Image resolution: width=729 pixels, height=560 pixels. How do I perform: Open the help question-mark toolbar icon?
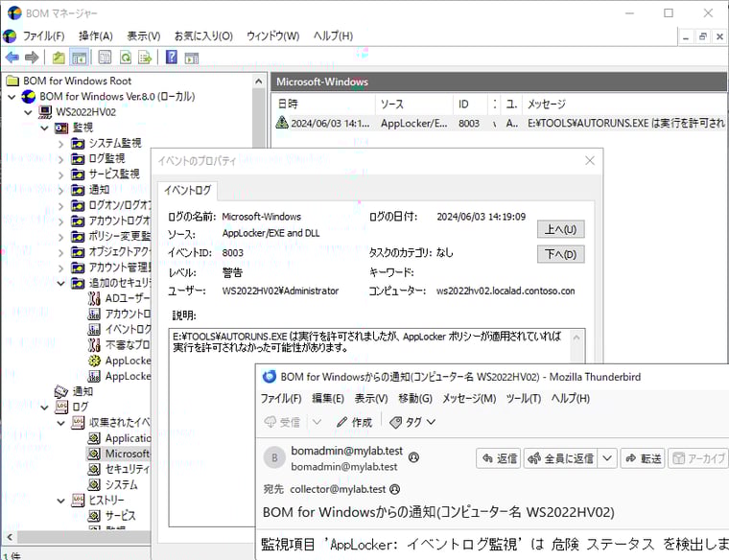172,58
